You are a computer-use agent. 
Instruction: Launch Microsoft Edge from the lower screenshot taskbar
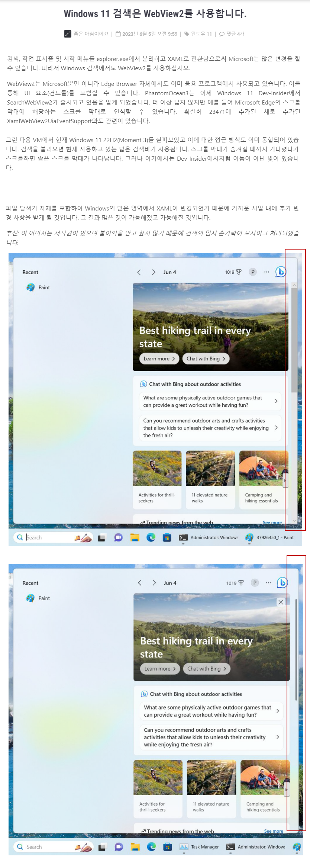click(x=152, y=847)
